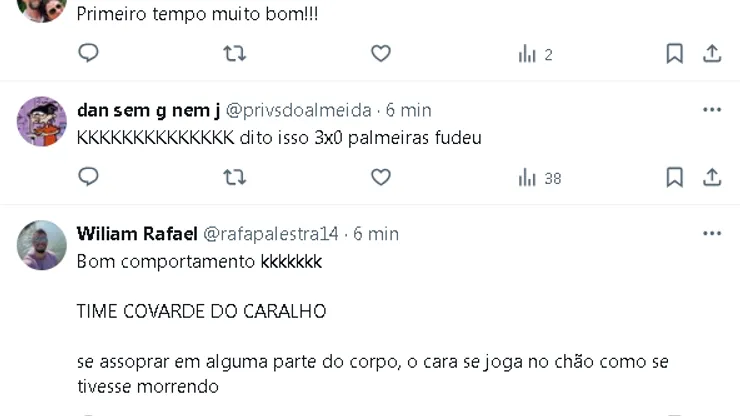The height and width of the screenshot is (416, 740).
Task: Open the "3x0 palmeiras" tweet text
Action: tap(279, 138)
